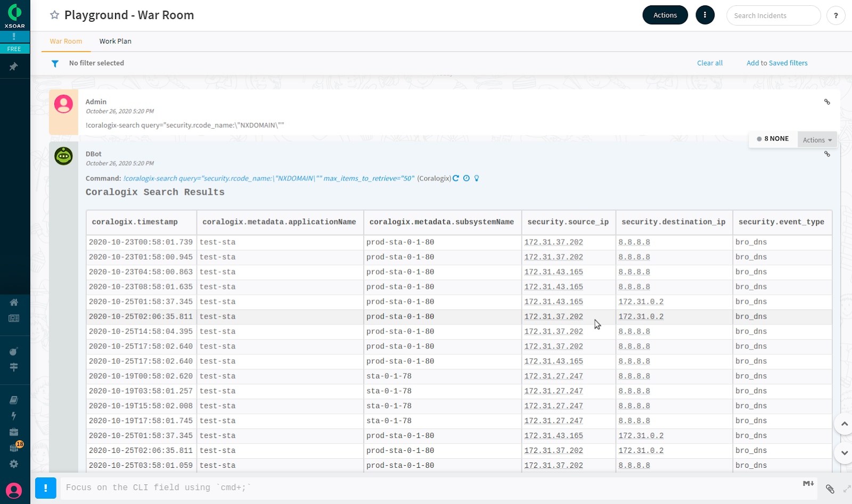Click source IP 172.31.37.202 in the 2020-10-23T00:58:01.739 row

point(553,242)
